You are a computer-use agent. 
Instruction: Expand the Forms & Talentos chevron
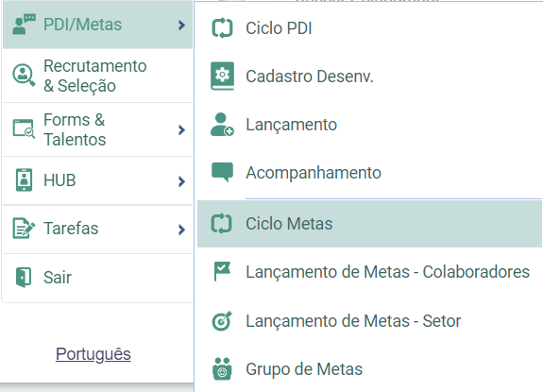pyautogui.click(x=181, y=130)
